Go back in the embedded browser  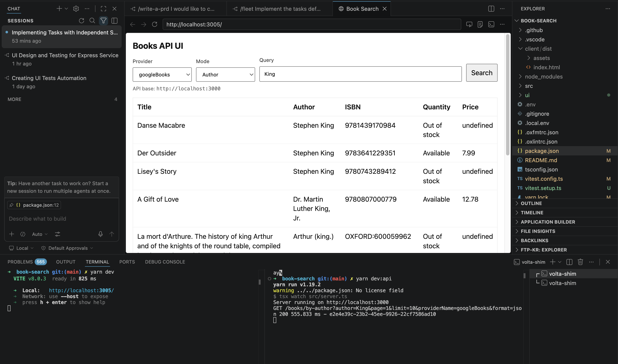[133, 24]
